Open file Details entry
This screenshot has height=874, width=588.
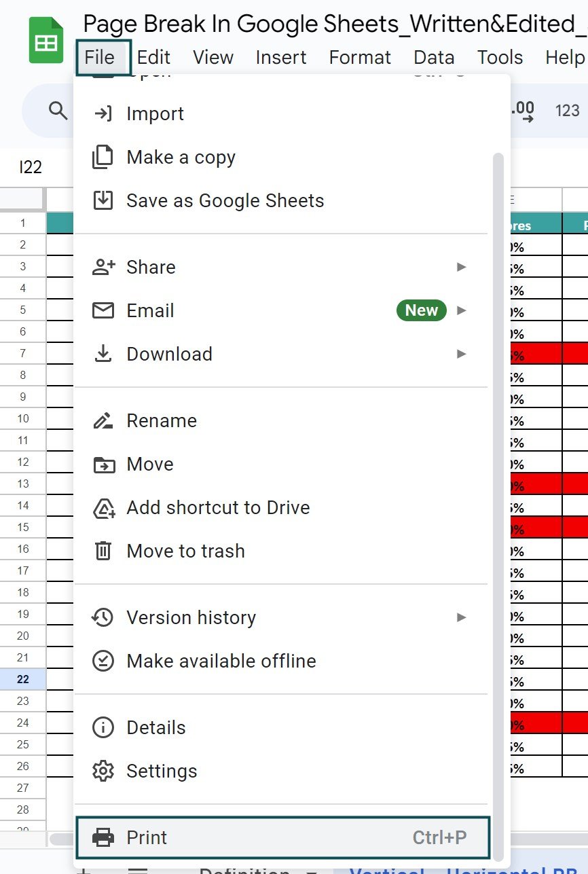click(x=155, y=727)
